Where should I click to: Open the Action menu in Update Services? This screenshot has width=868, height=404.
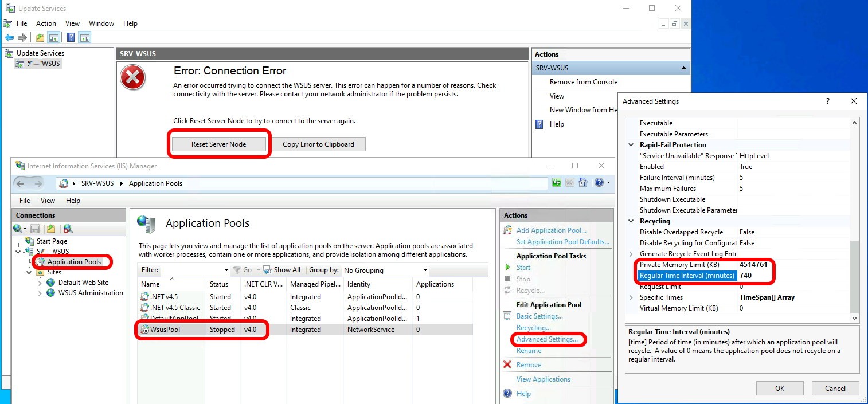(46, 23)
